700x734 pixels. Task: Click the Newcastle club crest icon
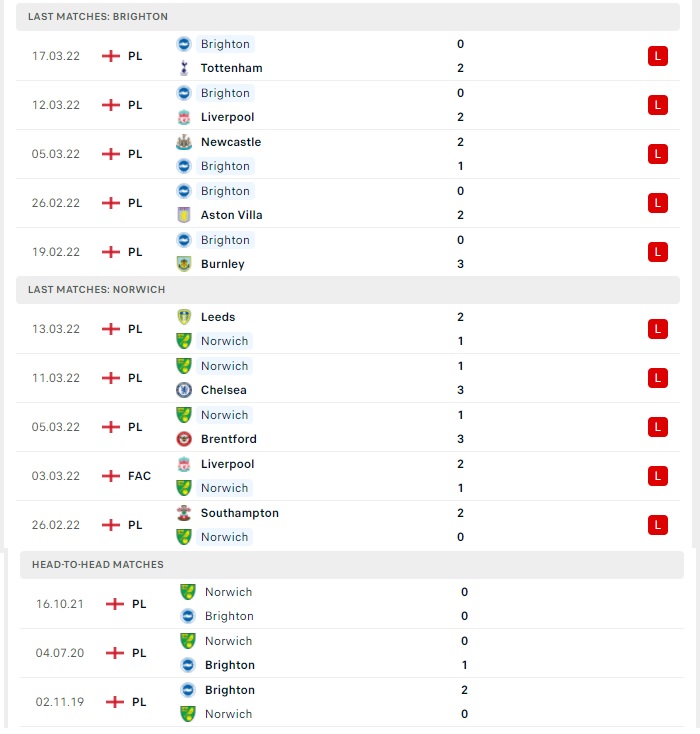click(x=184, y=142)
